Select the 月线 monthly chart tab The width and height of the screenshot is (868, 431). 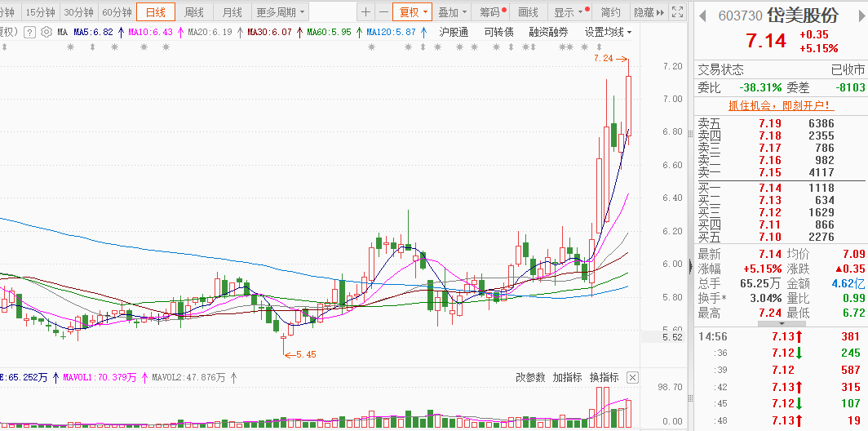[232, 11]
